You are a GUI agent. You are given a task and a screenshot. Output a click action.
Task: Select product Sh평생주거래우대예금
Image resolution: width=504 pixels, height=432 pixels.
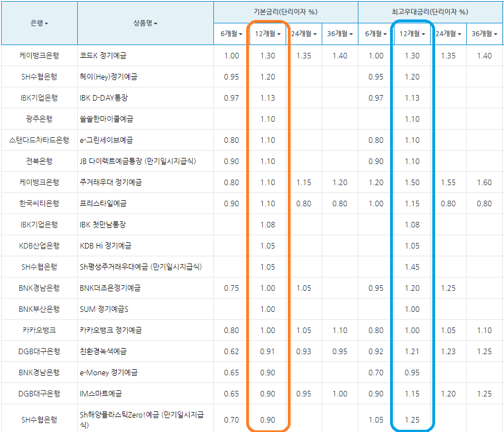tap(115, 267)
